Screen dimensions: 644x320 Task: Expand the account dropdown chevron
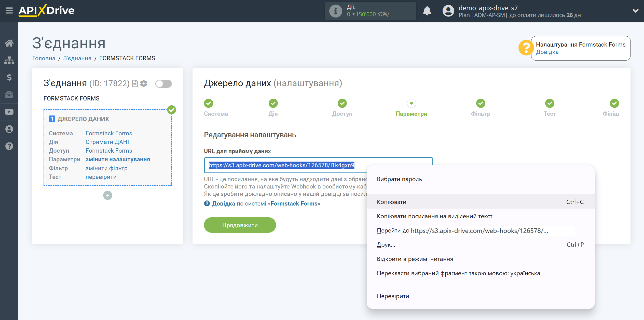636,11
